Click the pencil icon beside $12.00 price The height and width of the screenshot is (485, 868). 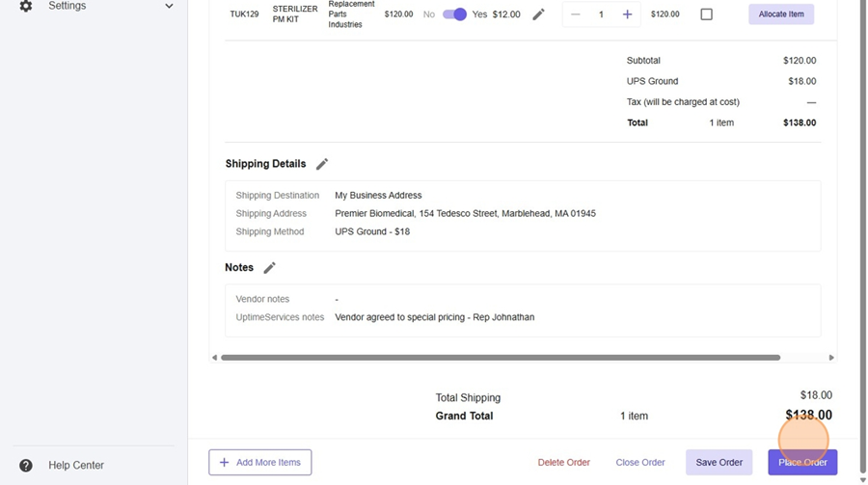538,14
